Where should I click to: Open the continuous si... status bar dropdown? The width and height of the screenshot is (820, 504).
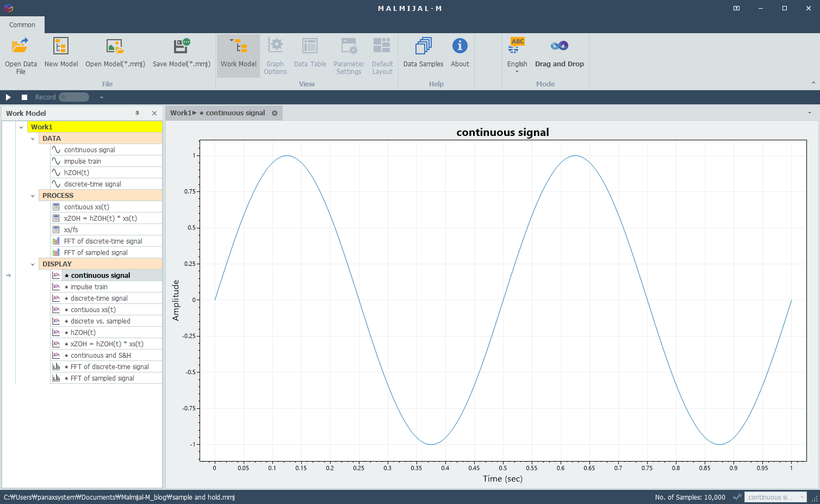775,497
